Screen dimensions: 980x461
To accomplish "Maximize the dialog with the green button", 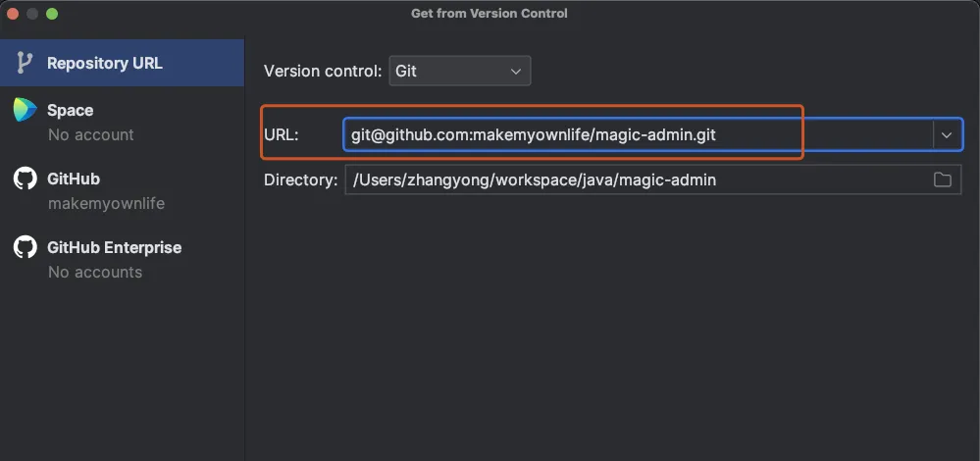I will click(x=52, y=14).
